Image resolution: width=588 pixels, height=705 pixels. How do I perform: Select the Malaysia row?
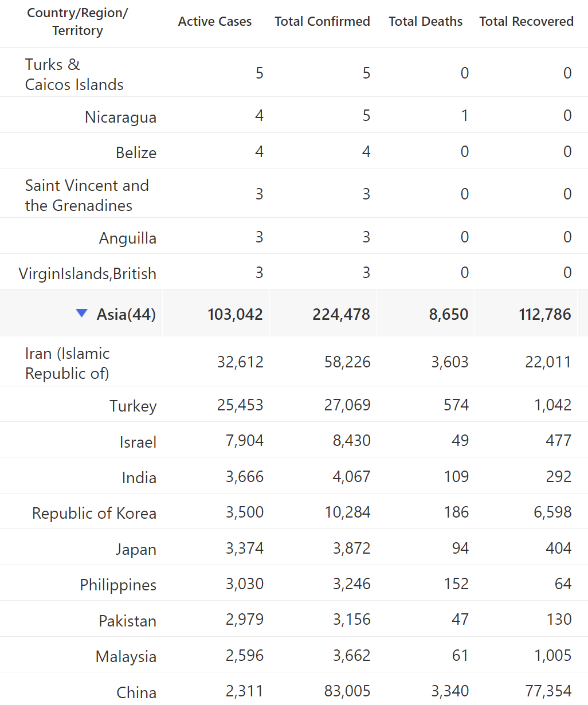[x=294, y=655]
